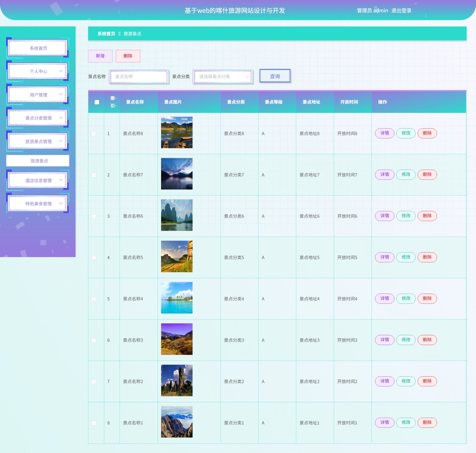Viewport: 476px width, 453px height.
Task: View 详情 for 景点名称1
Action: (385, 423)
